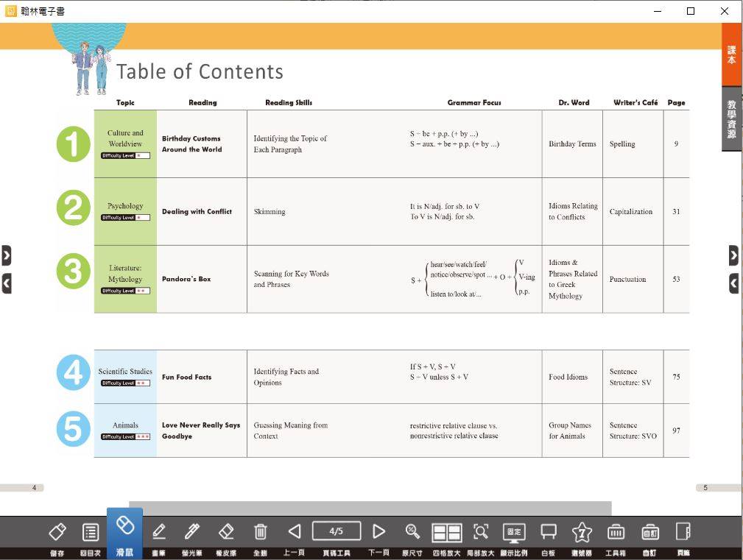Image resolution: width=743 pixels, height=560 pixels.
Task: Open the back-to-contents (回目次) list icon
Action: (91, 532)
